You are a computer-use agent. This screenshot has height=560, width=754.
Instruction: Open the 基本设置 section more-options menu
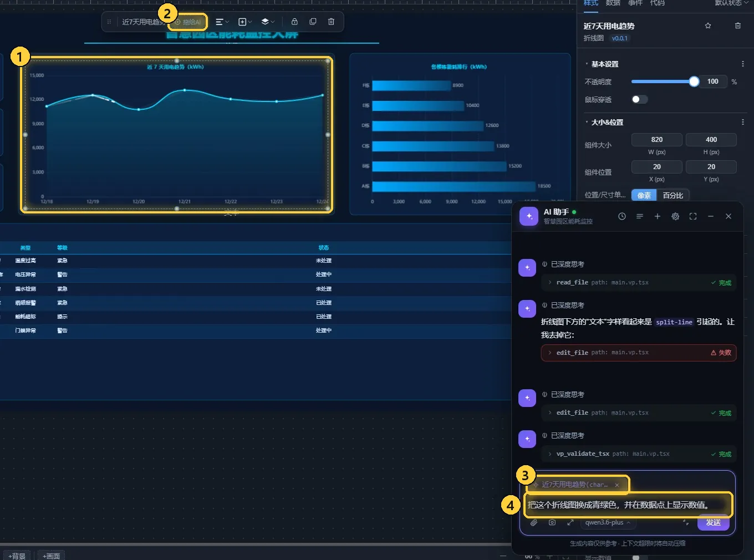743,64
